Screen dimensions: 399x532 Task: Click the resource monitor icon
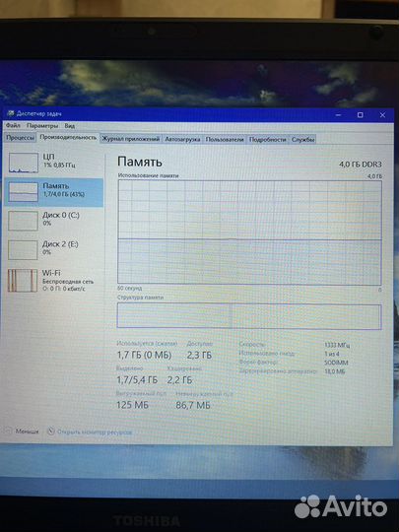click(51, 432)
